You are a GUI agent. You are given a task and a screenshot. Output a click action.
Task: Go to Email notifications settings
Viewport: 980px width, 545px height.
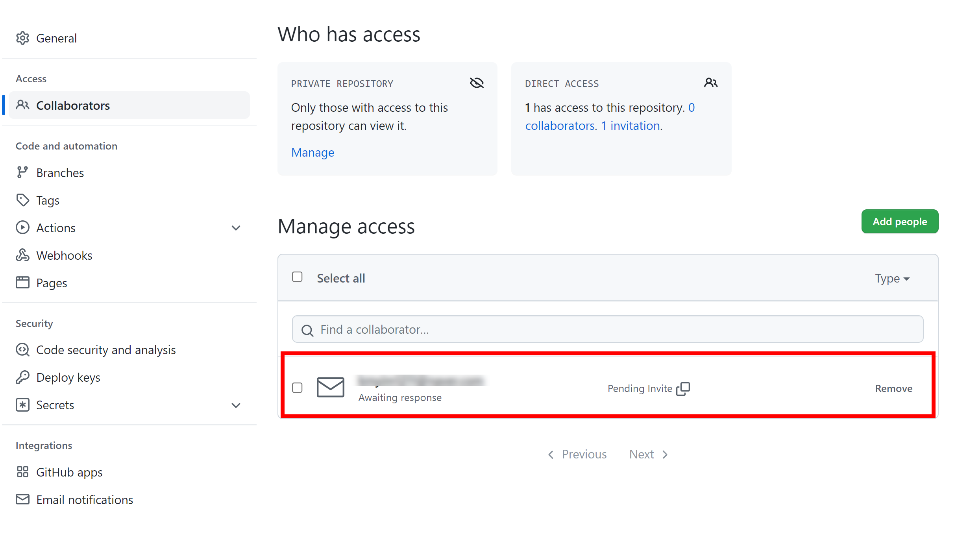click(x=85, y=499)
